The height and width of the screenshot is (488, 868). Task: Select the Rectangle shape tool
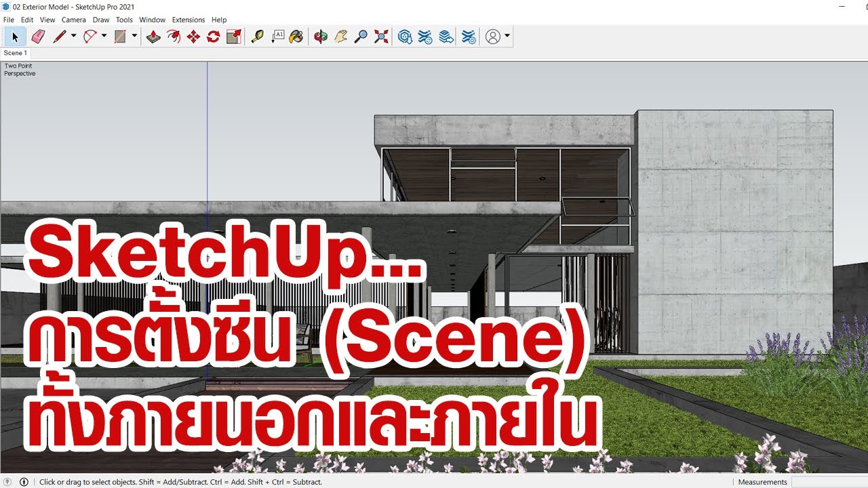[120, 37]
